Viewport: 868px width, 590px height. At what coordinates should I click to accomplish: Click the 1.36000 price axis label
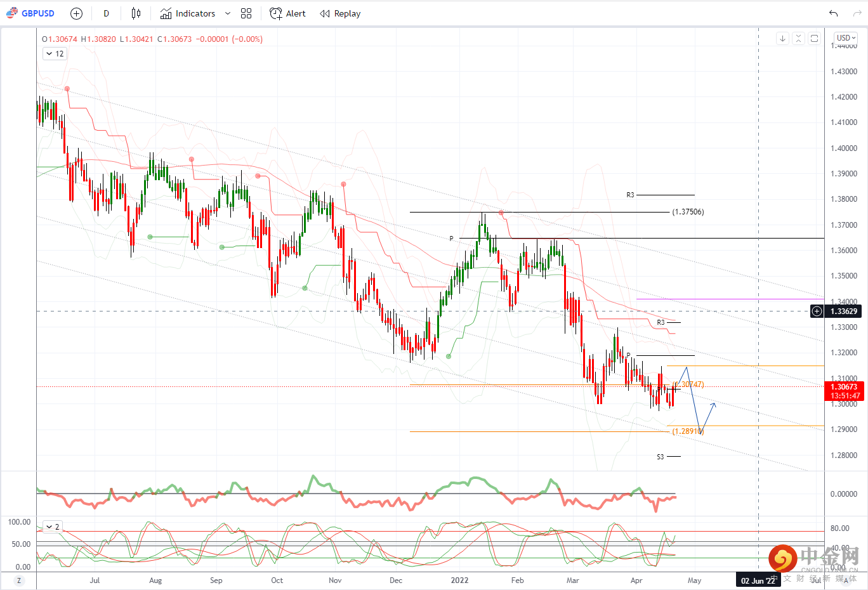[844, 251]
